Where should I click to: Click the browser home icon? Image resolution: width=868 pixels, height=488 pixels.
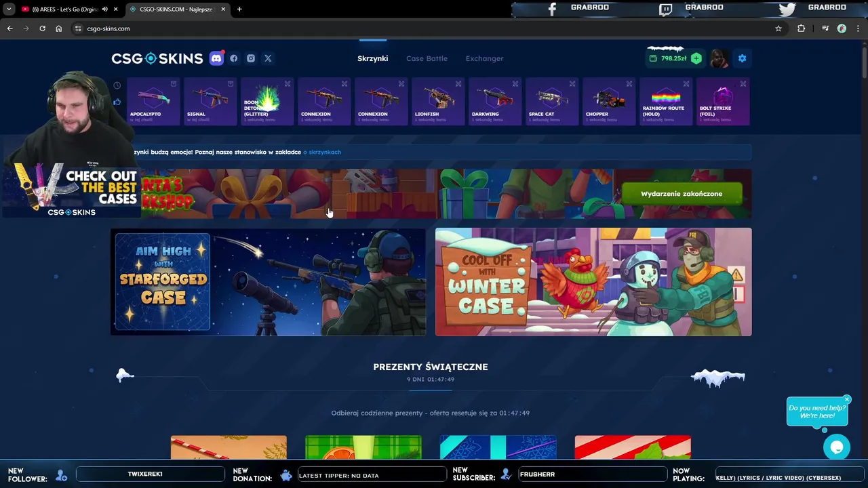pyautogui.click(x=58, y=28)
